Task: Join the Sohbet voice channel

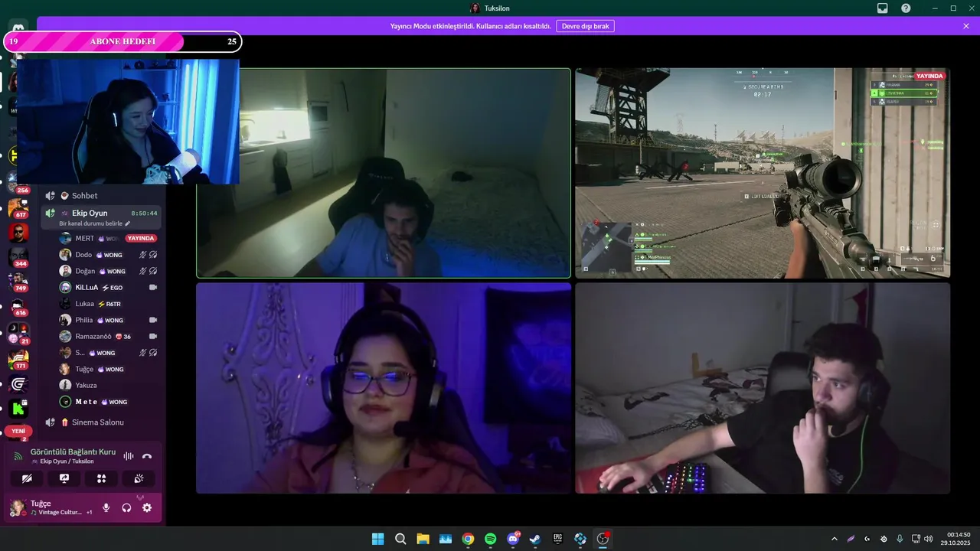Action: [x=103, y=196]
